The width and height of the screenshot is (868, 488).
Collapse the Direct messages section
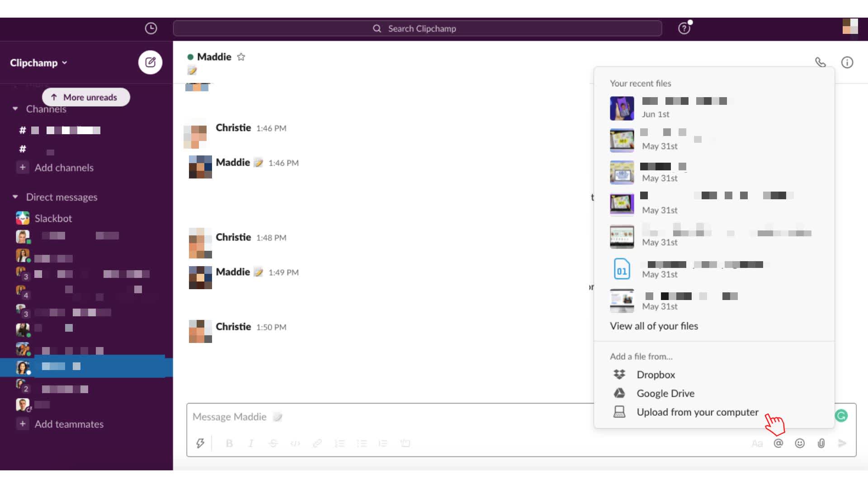coord(15,197)
